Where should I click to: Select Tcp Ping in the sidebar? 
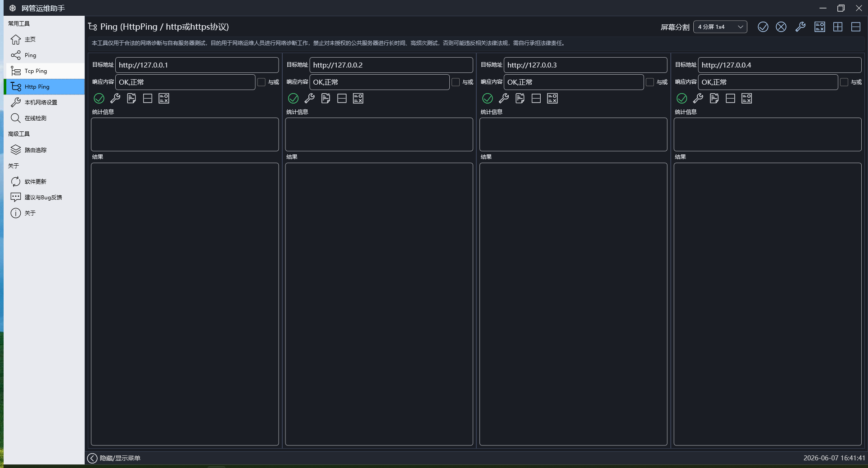point(44,71)
